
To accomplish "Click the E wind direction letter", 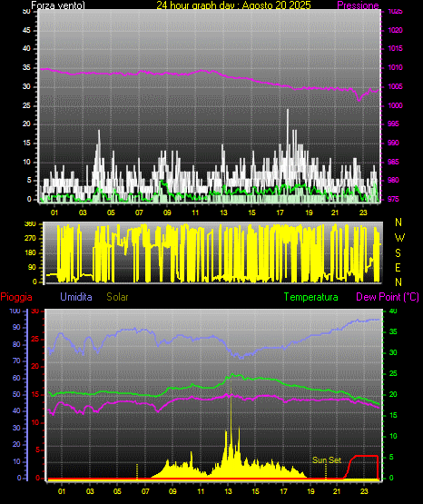I will click(x=398, y=268).
